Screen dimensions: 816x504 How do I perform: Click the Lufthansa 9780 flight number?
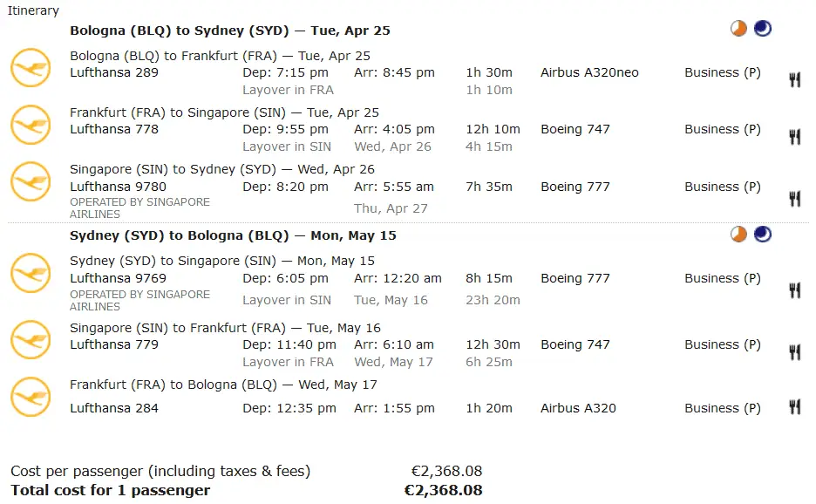[x=118, y=187]
